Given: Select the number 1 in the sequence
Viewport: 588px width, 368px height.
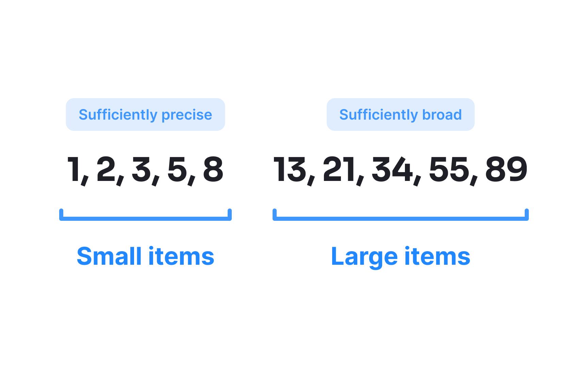Looking at the screenshot, I should [74, 169].
